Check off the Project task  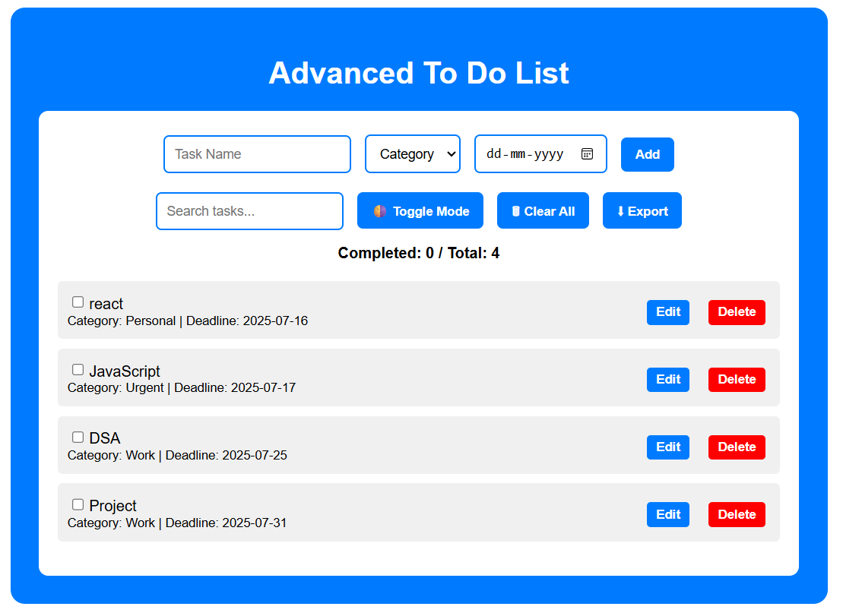[78, 504]
